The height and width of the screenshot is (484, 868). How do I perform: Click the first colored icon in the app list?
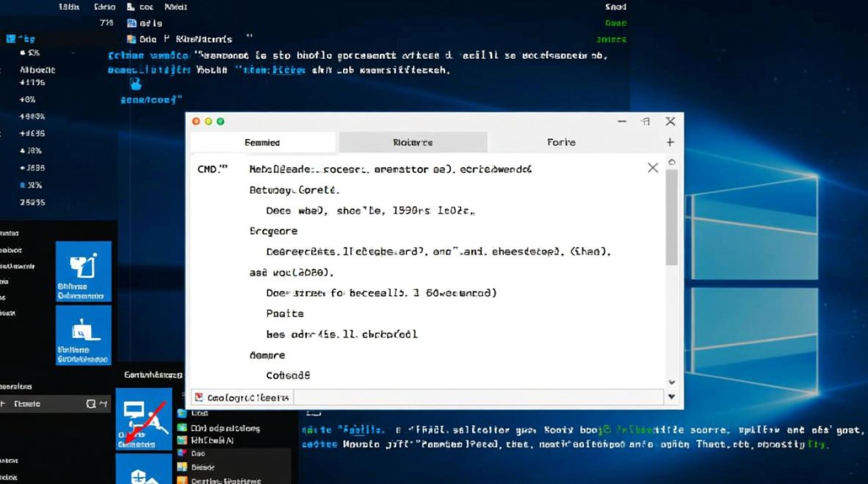[x=181, y=414]
